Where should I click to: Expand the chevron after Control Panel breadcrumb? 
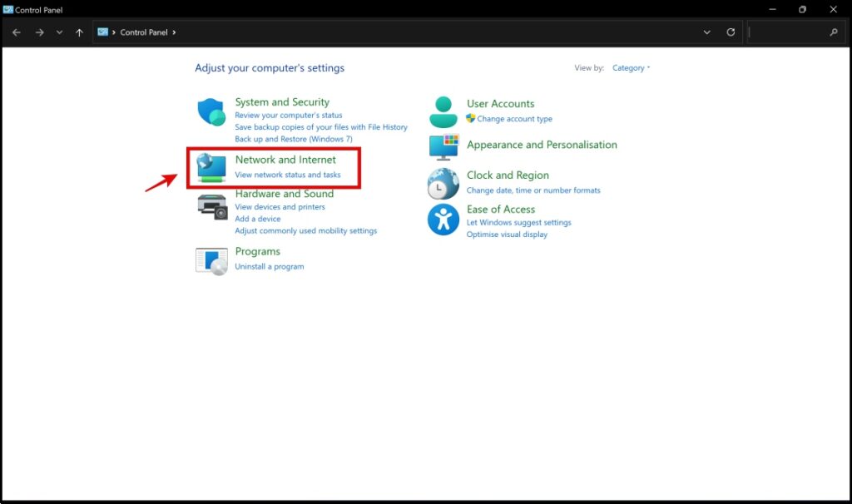pos(174,32)
